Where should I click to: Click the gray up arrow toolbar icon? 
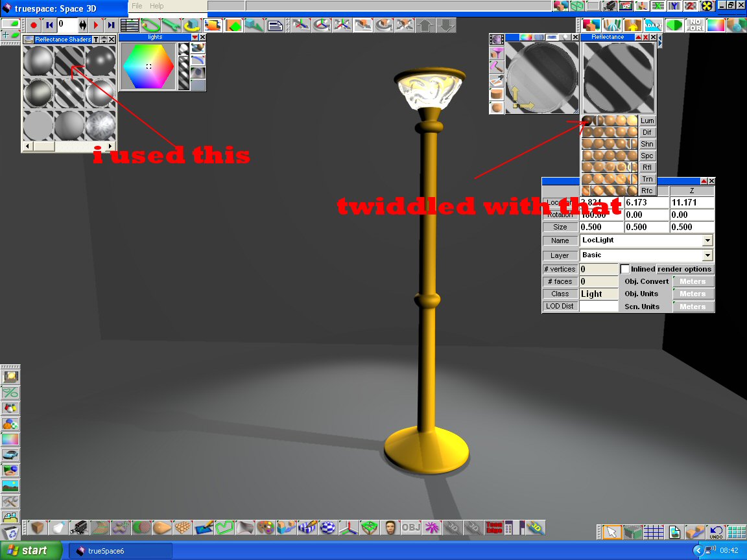click(425, 25)
